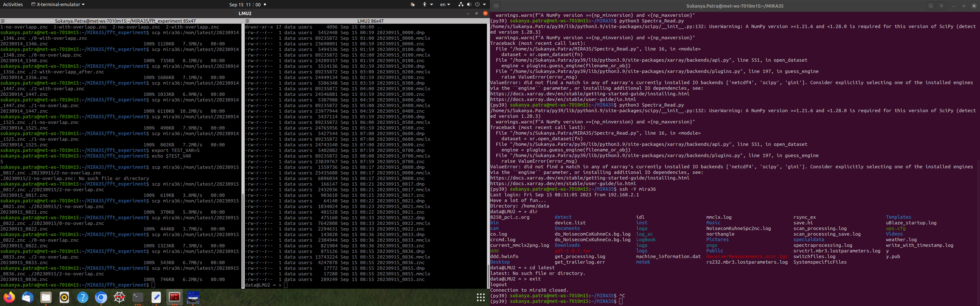Expand the accessibility menu

[427, 5]
